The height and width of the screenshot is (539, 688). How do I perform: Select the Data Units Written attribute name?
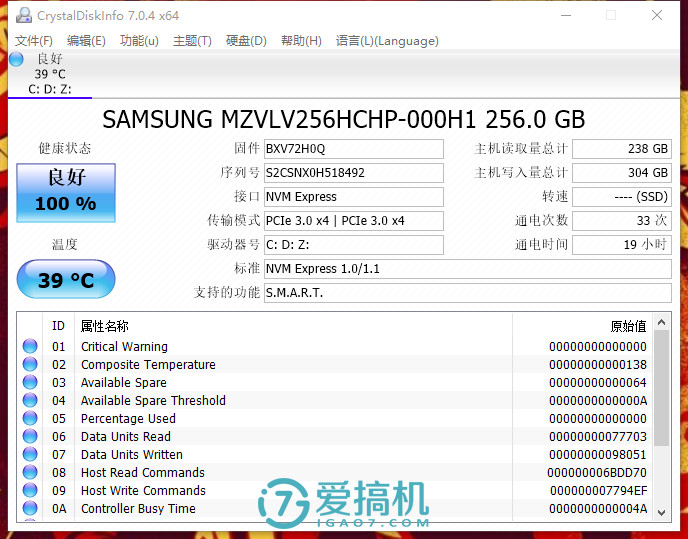coord(132,455)
